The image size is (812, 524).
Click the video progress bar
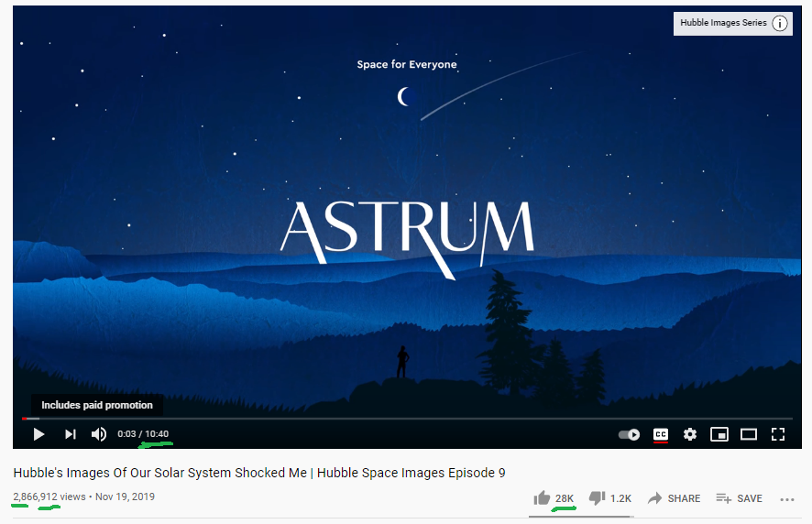pyautogui.click(x=407, y=418)
